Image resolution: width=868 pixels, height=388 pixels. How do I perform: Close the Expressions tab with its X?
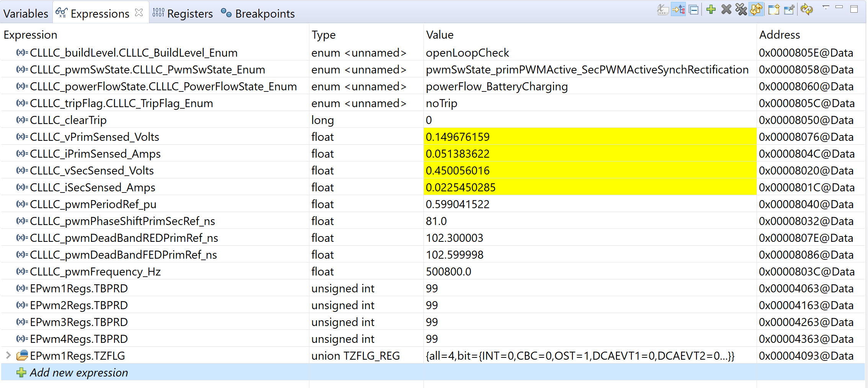tap(139, 13)
